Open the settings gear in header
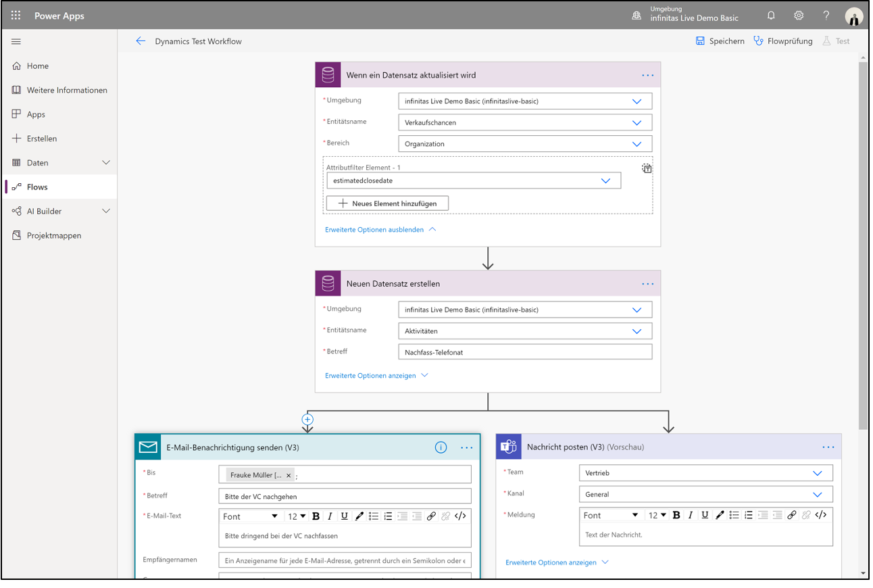 [x=799, y=16]
